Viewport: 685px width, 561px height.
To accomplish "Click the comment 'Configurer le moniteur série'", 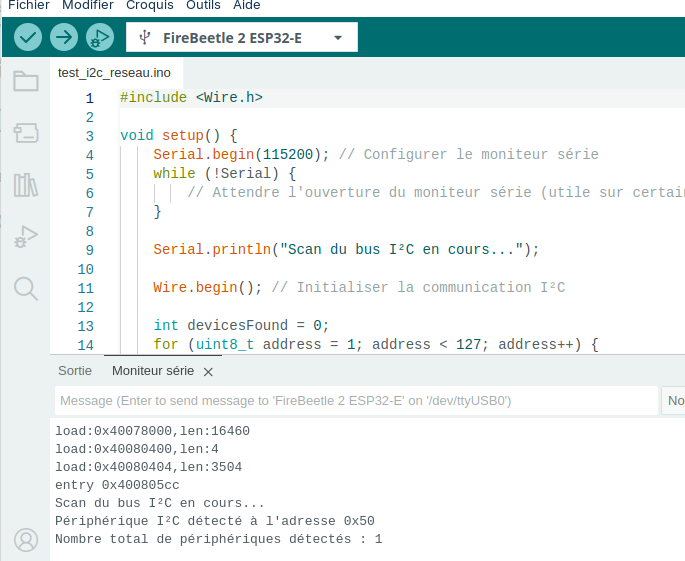I will (x=469, y=154).
